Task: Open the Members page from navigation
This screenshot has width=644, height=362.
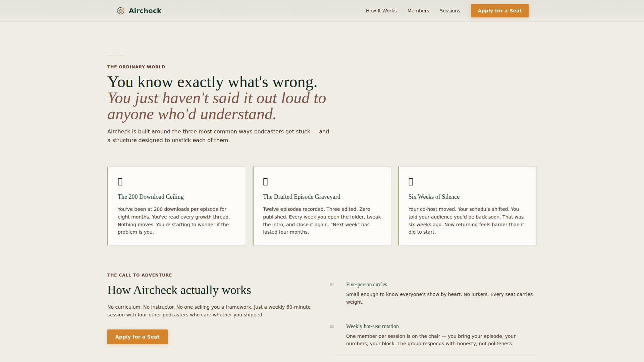Action: pos(418,10)
